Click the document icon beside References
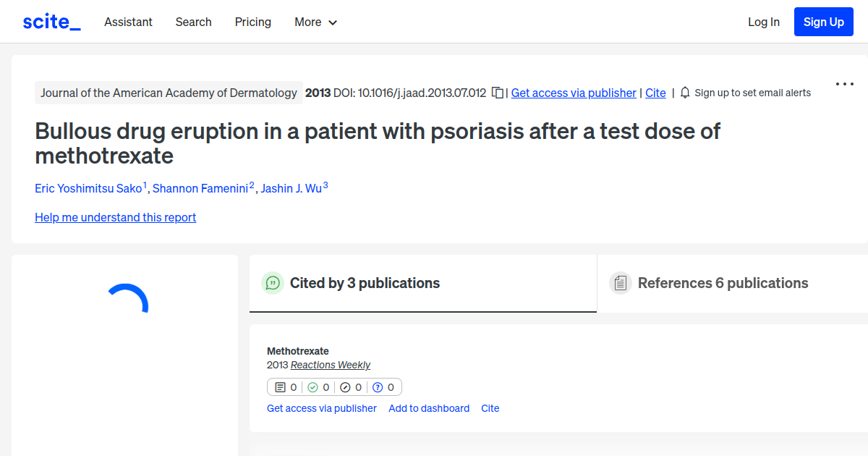Image resolution: width=868 pixels, height=456 pixels. 621,283
